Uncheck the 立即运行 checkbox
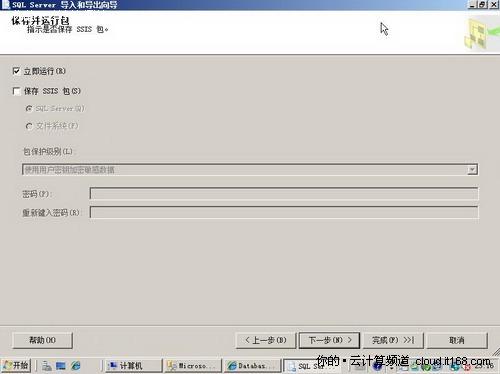 click(x=16, y=71)
